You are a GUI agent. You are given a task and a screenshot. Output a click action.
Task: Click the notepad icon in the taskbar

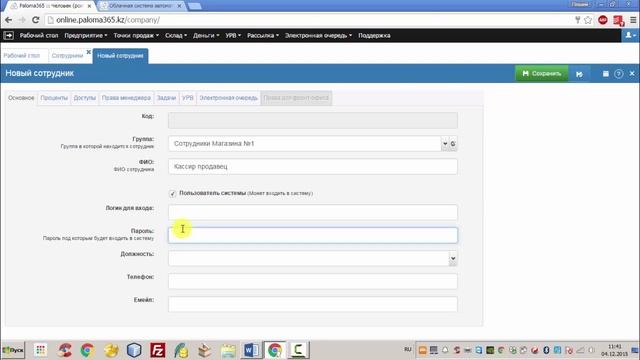[x=228, y=350]
